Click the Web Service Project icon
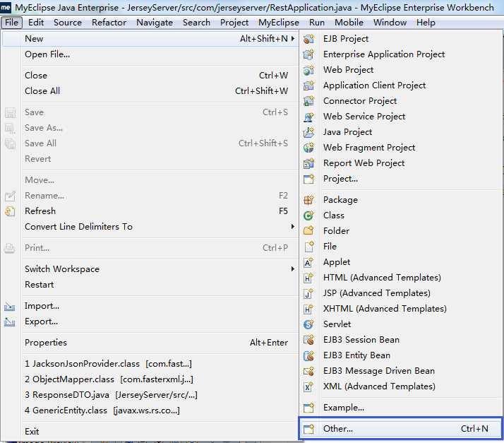This screenshot has width=504, height=443. click(308, 117)
